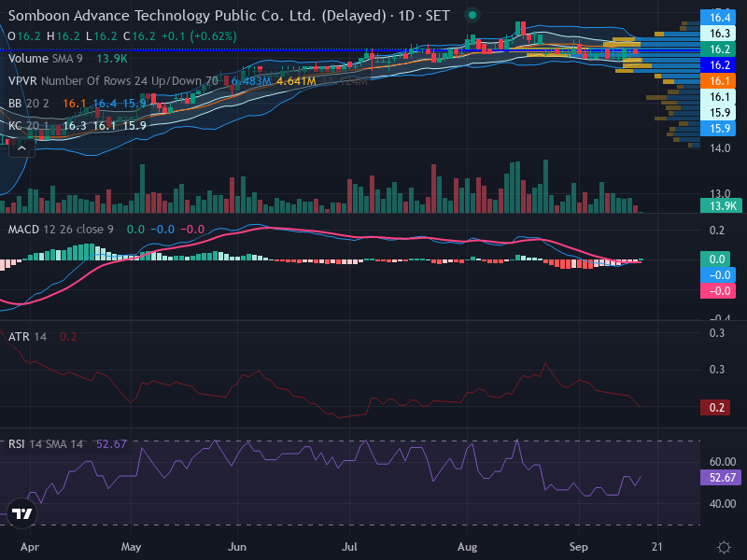Viewport: 747px width, 560px height.
Task: Open the MACD 12 26 indicator legend
Action: tap(61, 230)
